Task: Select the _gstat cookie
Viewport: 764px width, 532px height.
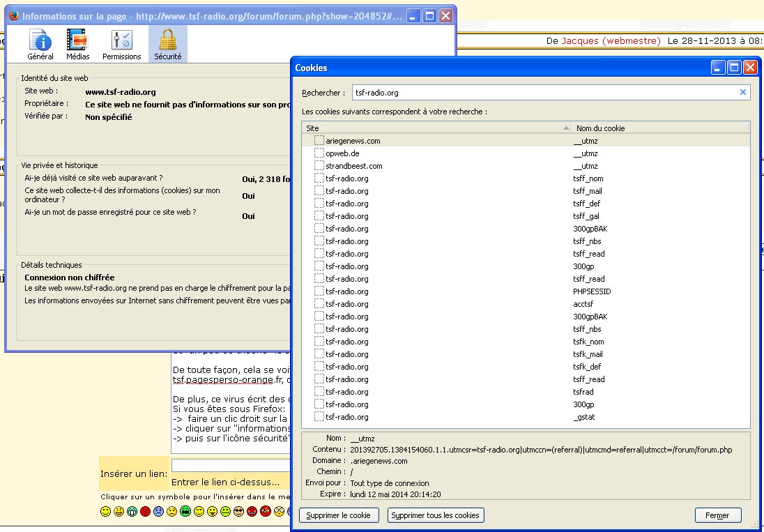Action: [526, 417]
